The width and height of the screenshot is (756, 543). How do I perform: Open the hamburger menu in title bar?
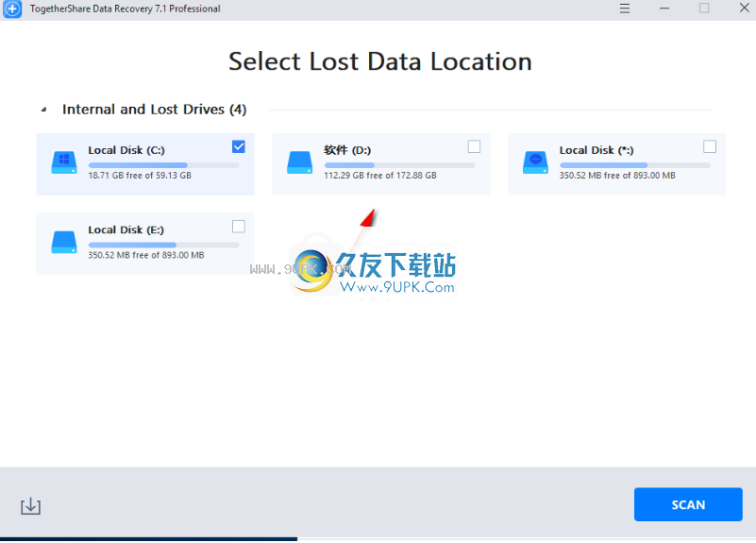tap(625, 8)
